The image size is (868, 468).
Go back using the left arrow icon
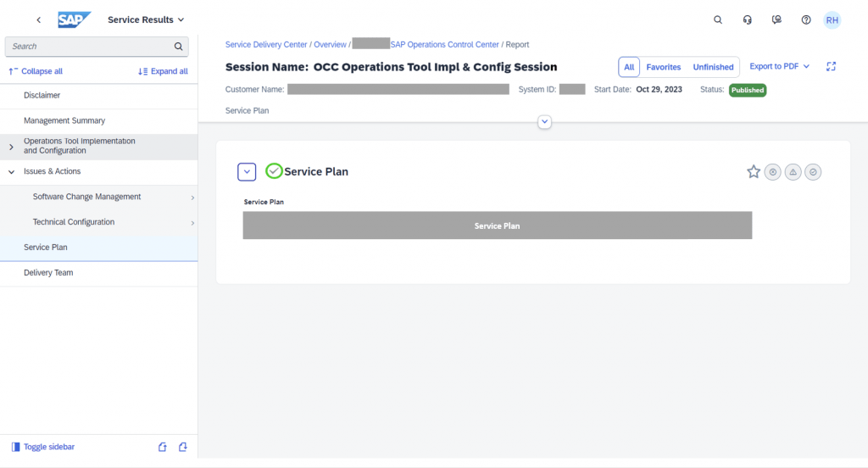pos(38,20)
